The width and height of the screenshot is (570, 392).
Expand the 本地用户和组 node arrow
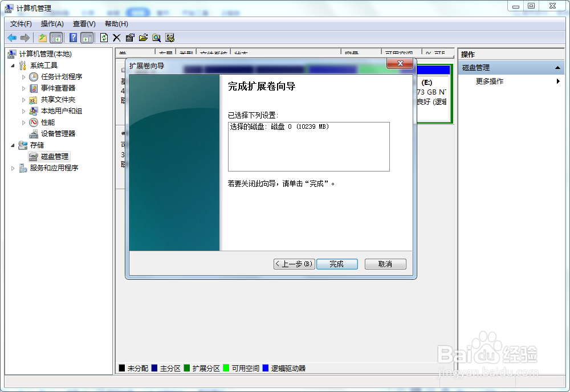point(23,111)
